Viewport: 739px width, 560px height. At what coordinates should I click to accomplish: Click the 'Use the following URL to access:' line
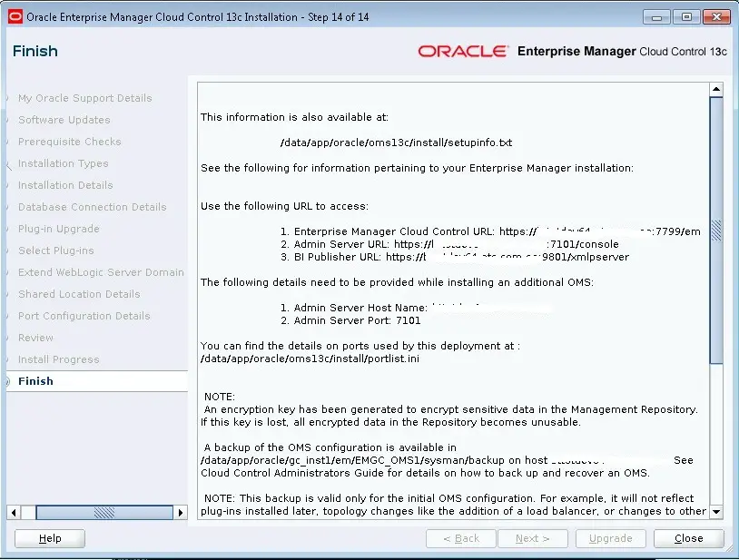coord(285,206)
